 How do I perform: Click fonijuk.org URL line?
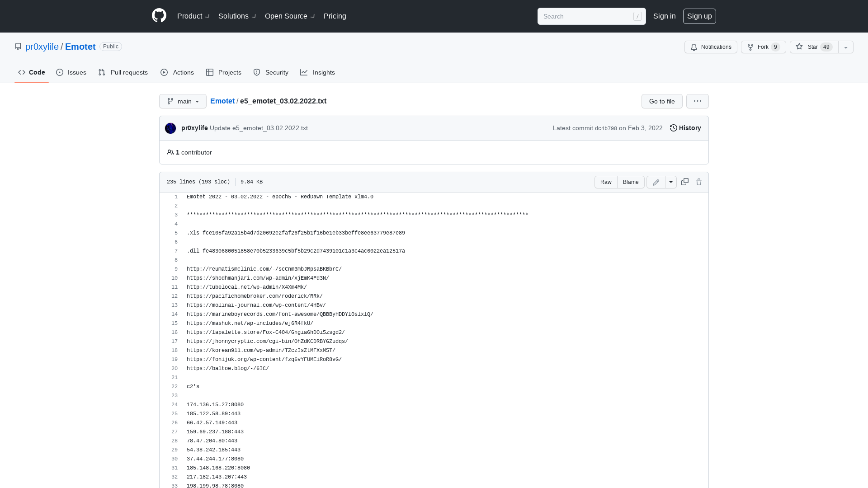tap(264, 360)
